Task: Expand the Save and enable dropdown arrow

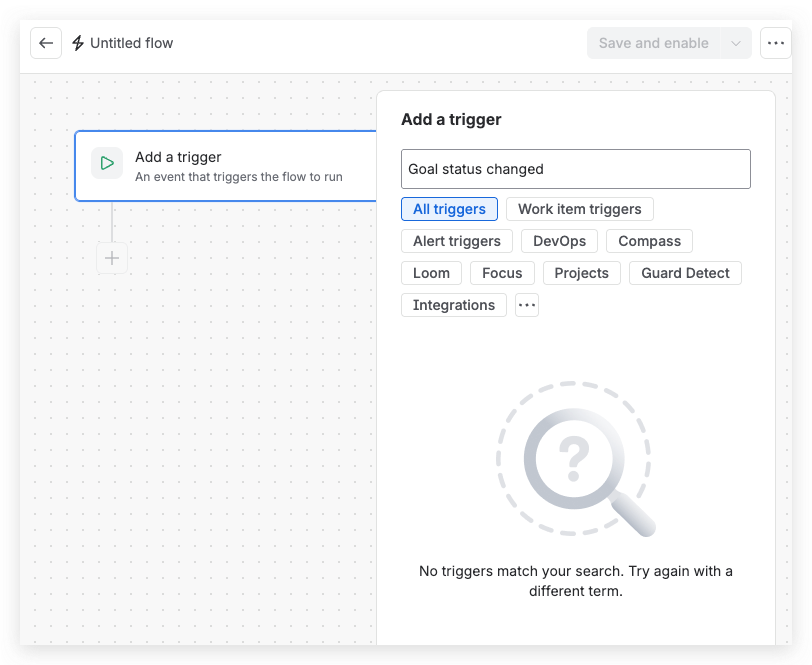Action: (735, 43)
